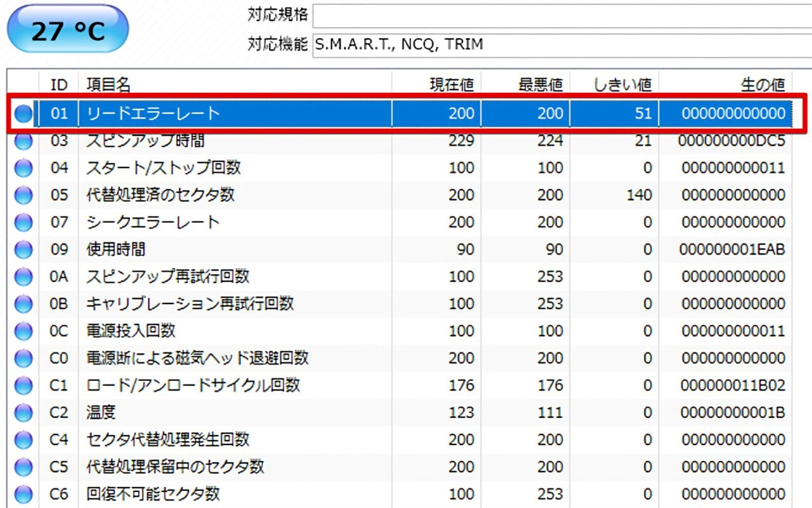The width and height of the screenshot is (812, 508).
Task: Click the status circle for キャリブレーション再試行回数
Action: (23, 304)
